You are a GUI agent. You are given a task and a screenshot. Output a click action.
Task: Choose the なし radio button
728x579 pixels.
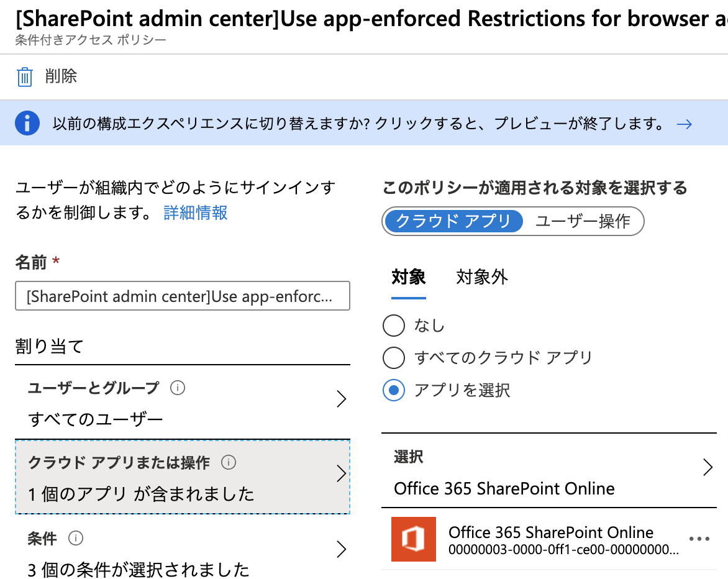394,325
